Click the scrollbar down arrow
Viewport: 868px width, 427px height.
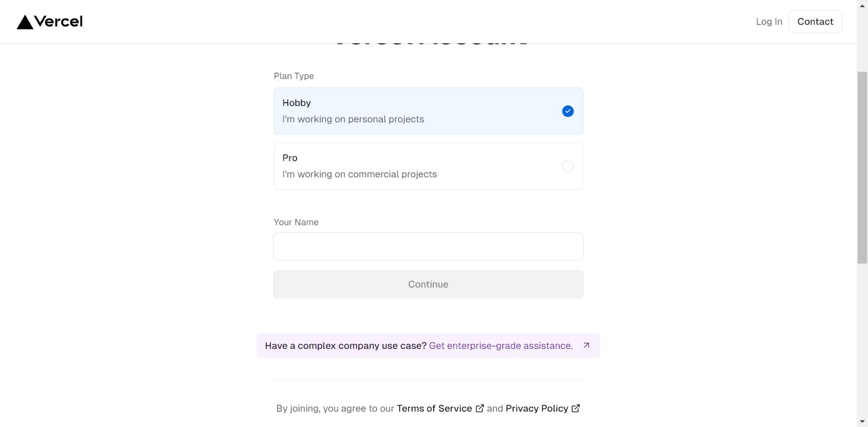pos(862,422)
